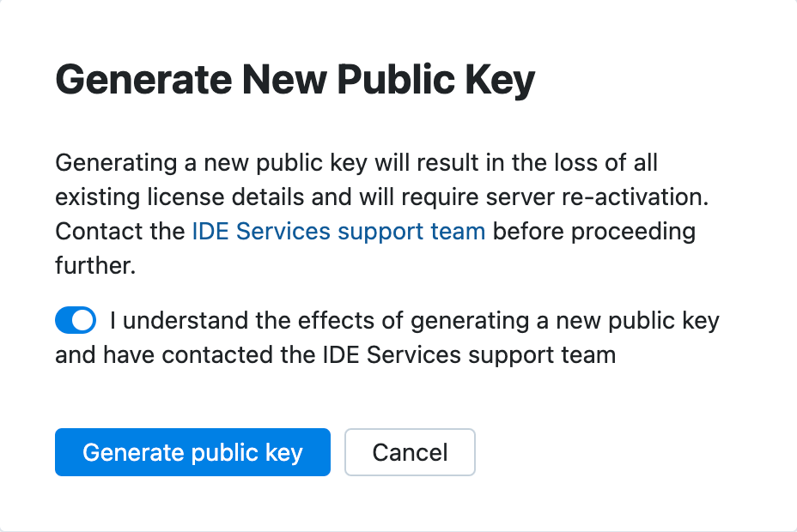This screenshot has height=532, width=797.
Task: Click the Cancel button's border area
Action: (x=410, y=432)
